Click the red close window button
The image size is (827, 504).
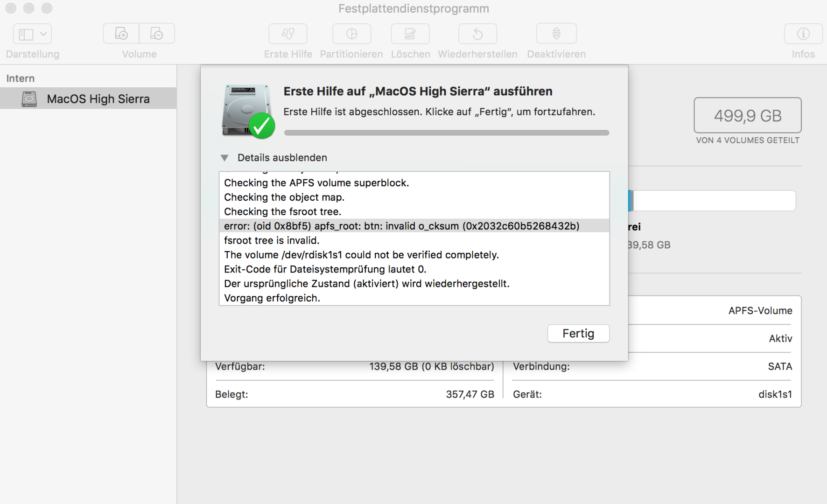[11, 8]
